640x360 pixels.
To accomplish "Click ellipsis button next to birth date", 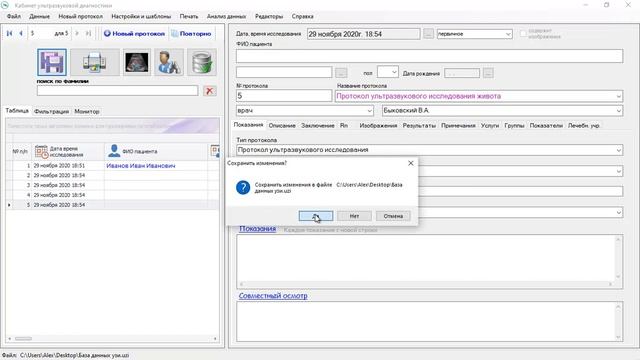I will (x=488, y=73).
